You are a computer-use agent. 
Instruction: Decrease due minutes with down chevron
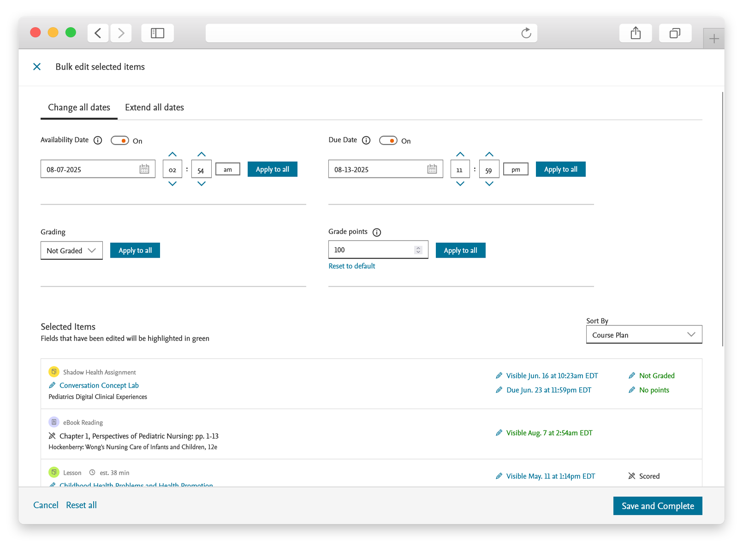489,183
